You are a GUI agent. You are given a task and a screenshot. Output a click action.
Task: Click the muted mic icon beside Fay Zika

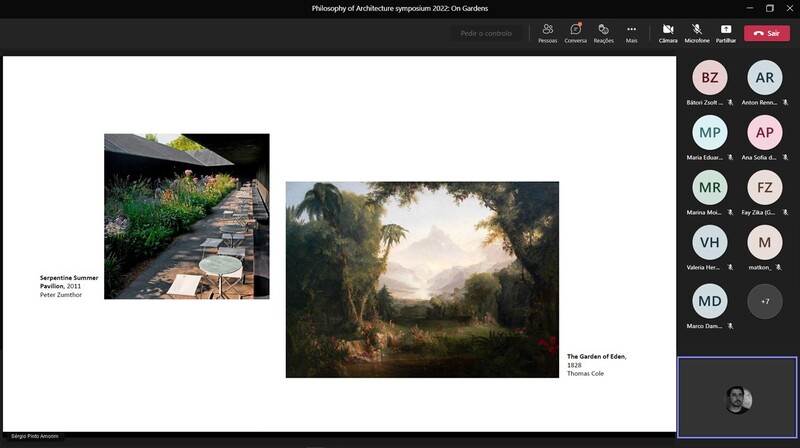(x=785, y=212)
